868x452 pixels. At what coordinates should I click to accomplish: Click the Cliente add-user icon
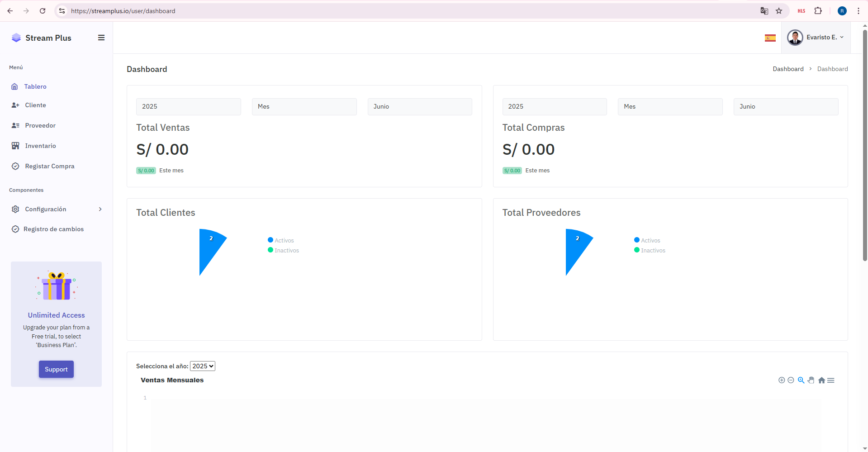15,105
